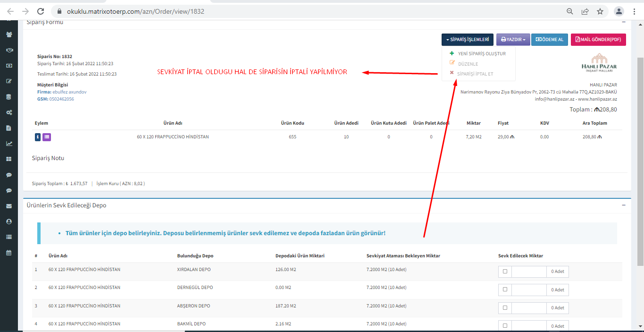This screenshot has height=332, width=644.
Task: Click the XIRDALAN DEPO quantity input field
Action: (529, 272)
